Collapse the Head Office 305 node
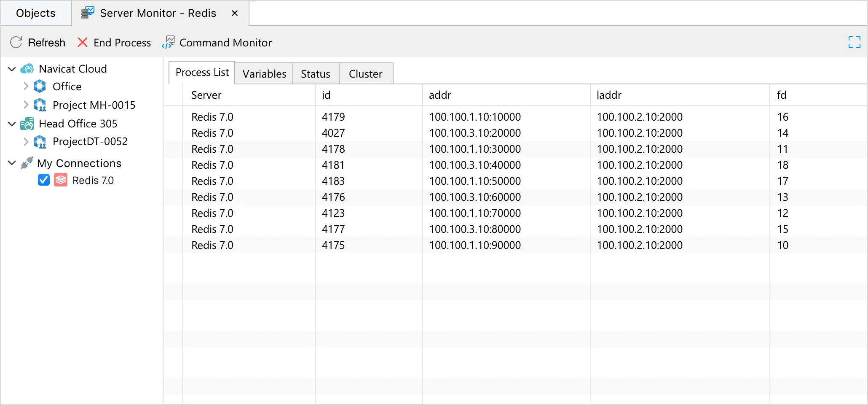868x405 pixels. pyautogui.click(x=12, y=124)
